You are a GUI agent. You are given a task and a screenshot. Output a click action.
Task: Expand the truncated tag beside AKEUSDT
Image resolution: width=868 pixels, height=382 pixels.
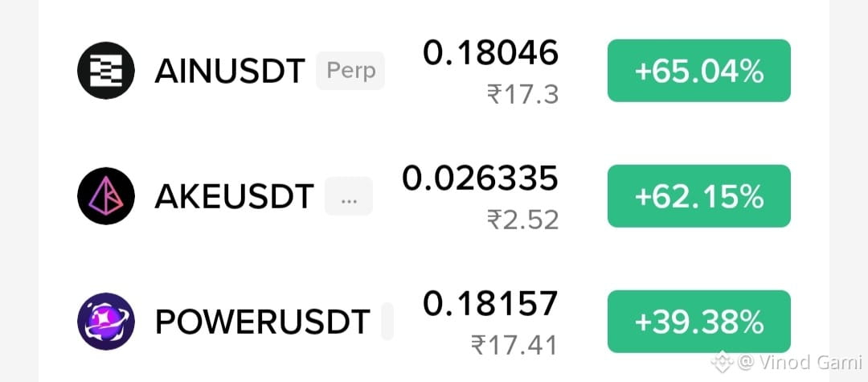click(349, 196)
